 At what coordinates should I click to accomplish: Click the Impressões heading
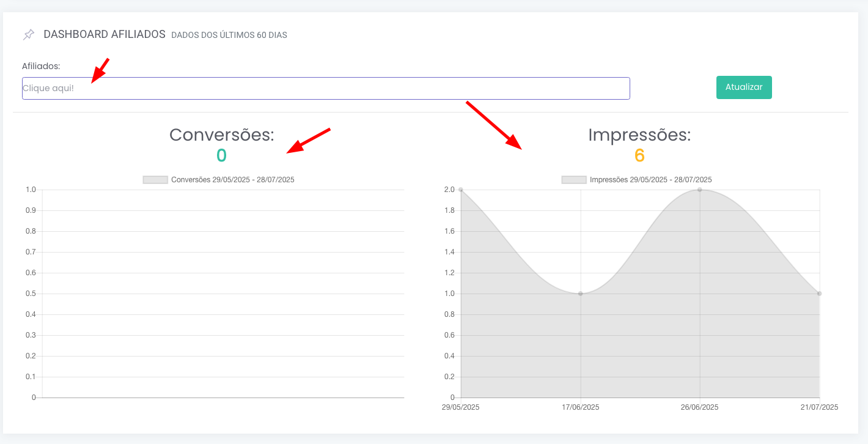coord(639,135)
